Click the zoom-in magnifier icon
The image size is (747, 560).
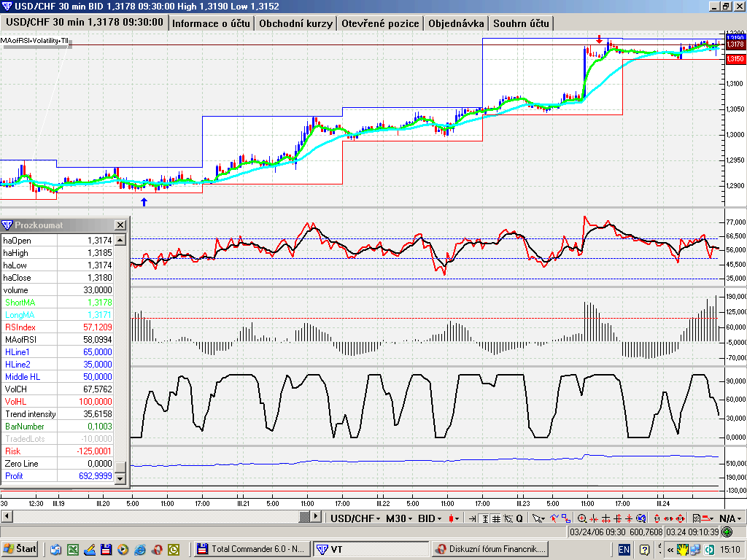[x=582, y=518]
